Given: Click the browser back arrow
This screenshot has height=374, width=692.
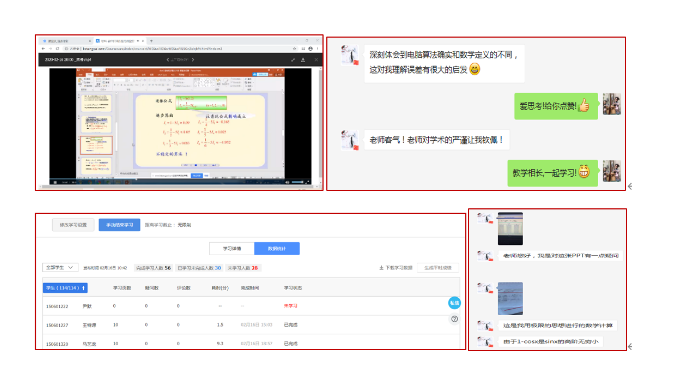Looking at the screenshot, I should pyautogui.click(x=43, y=49).
